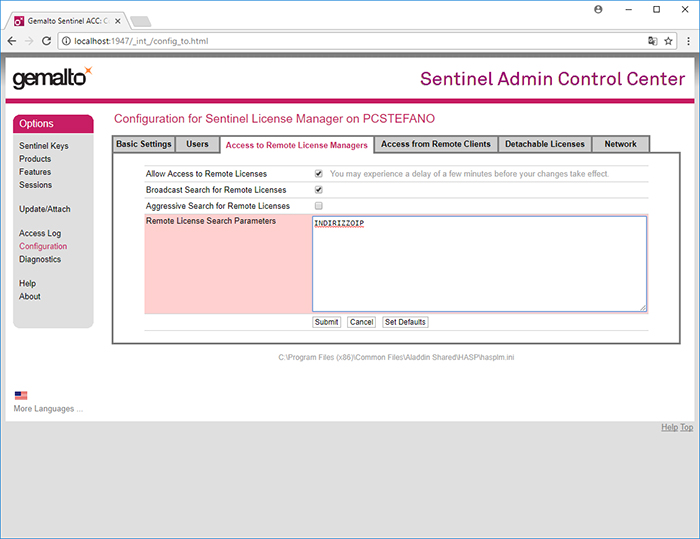Click the browser forward arrow
700x539 pixels.
(29, 41)
